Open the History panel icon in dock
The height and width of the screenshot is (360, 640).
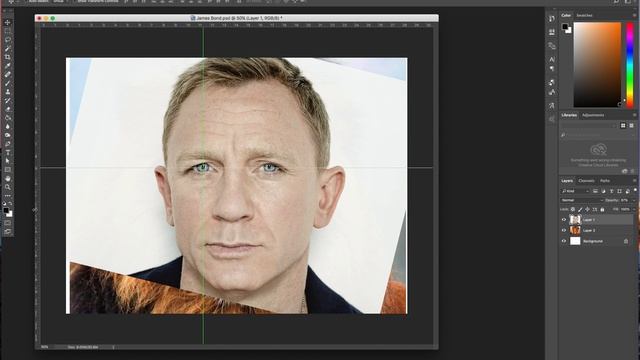click(552, 19)
